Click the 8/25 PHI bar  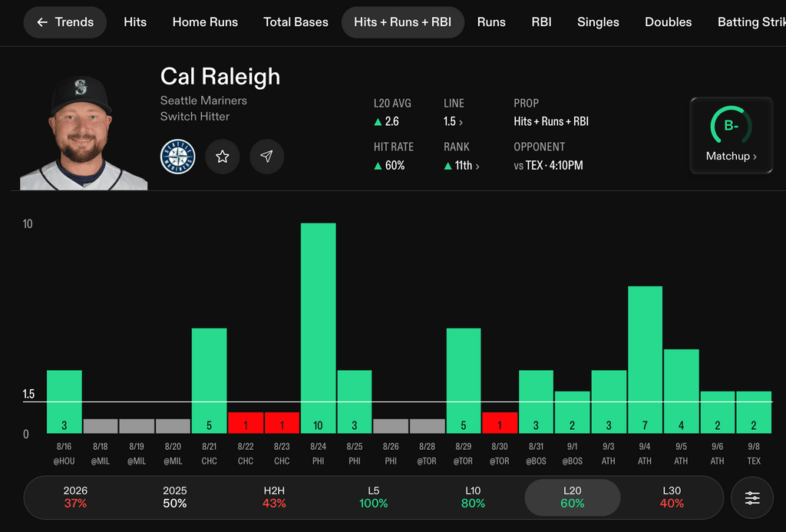(x=355, y=401)
